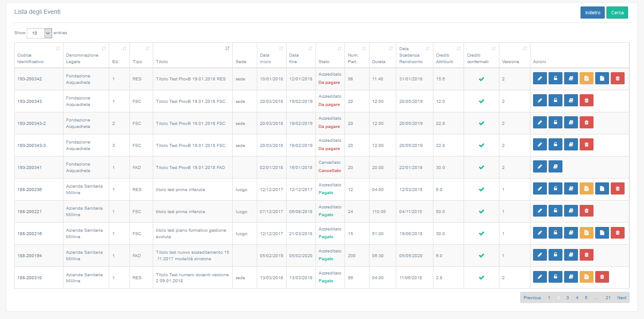644x319 pixels.
Task: Go to pagination page 5
Action: [586, 297]
